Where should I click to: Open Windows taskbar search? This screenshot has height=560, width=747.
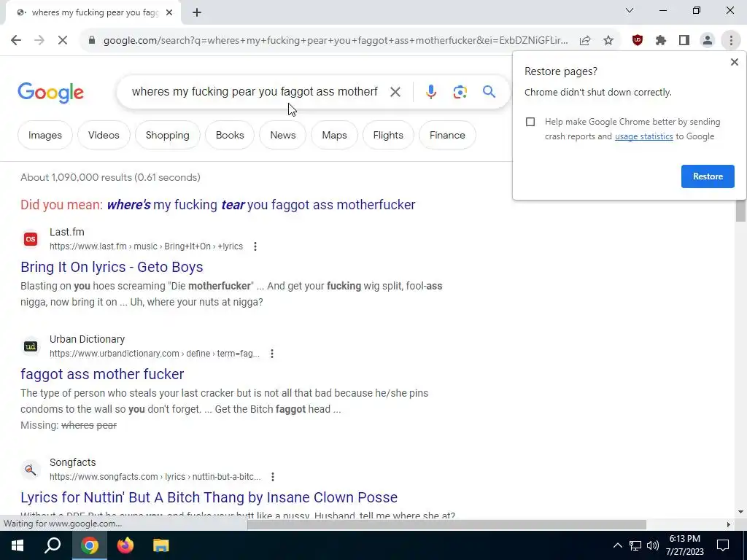point(53,545)
